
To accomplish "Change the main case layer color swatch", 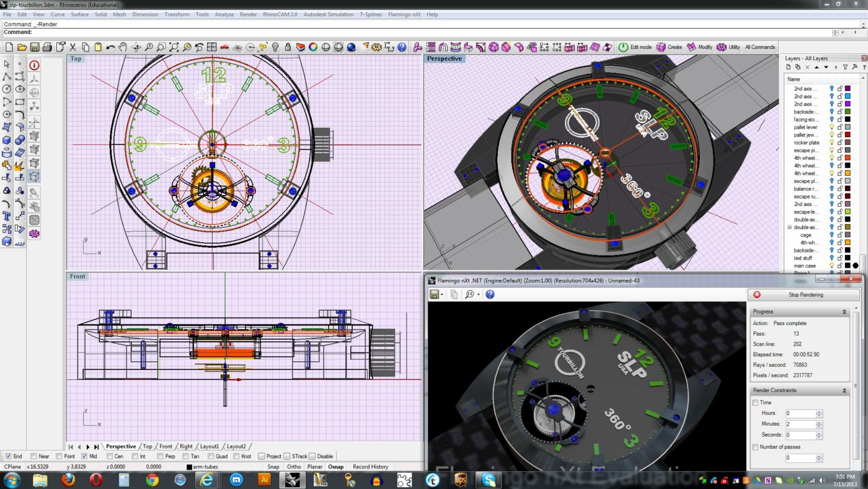I will point(846,266).
